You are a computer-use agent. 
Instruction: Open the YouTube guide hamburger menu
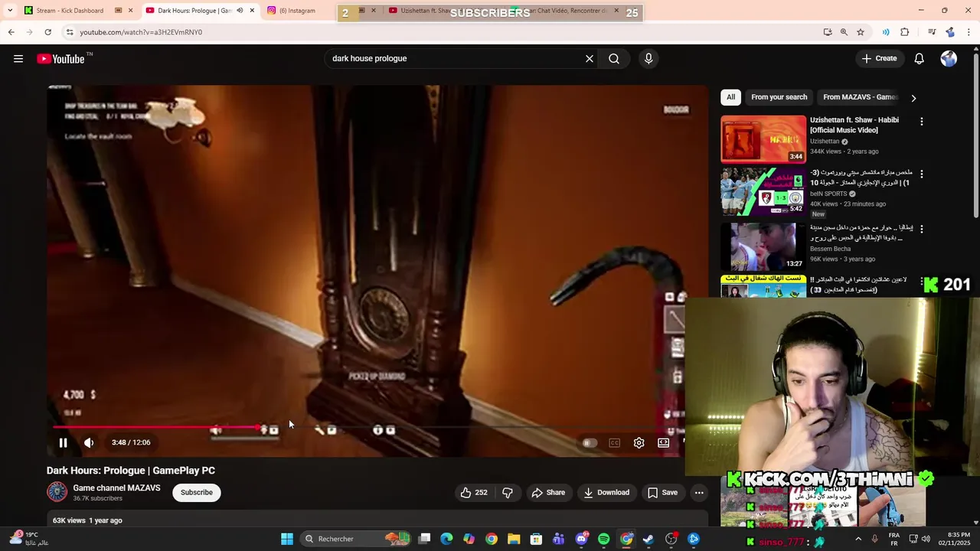[x=18, y=59]
